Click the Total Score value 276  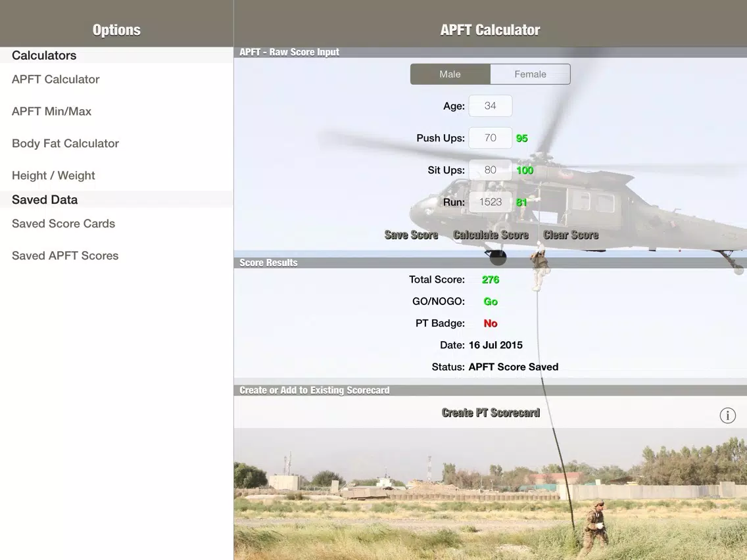(491, 279)
